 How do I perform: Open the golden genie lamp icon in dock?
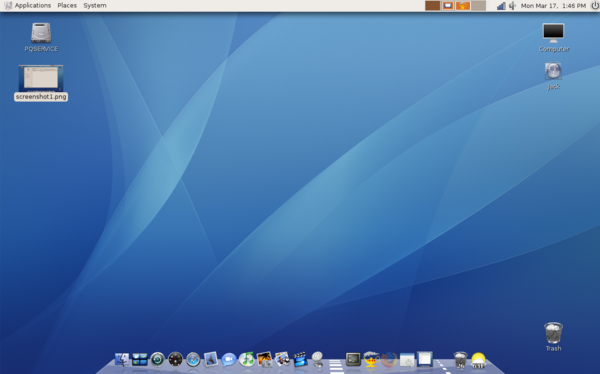[371, 359]
